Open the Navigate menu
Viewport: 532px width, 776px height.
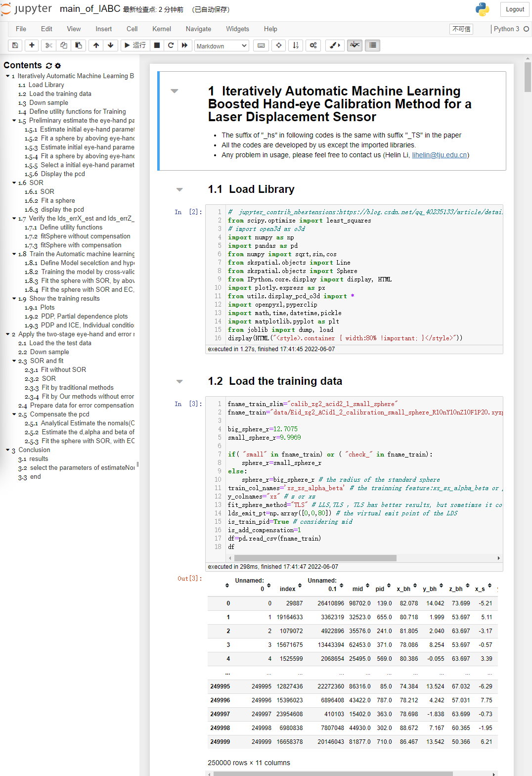coord(198,29)
